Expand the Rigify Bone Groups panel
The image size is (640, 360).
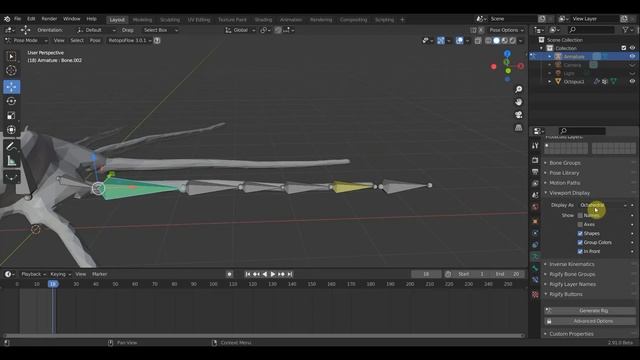(572, 274)
